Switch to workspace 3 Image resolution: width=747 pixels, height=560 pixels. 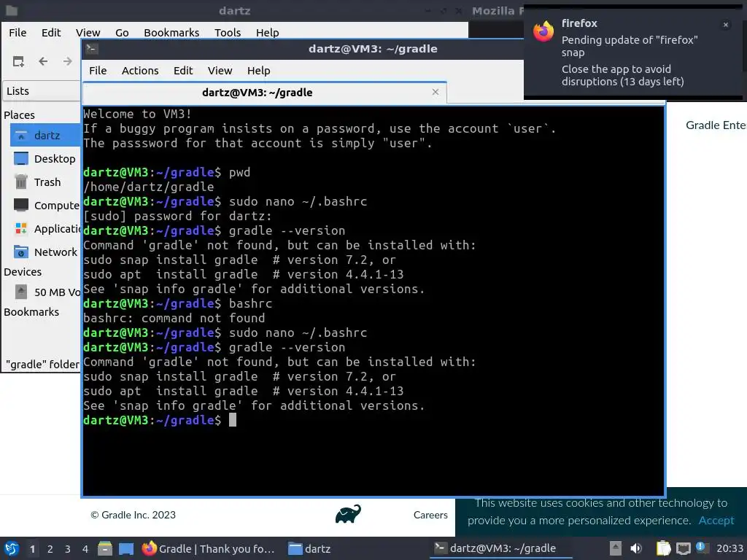point(68,549)
